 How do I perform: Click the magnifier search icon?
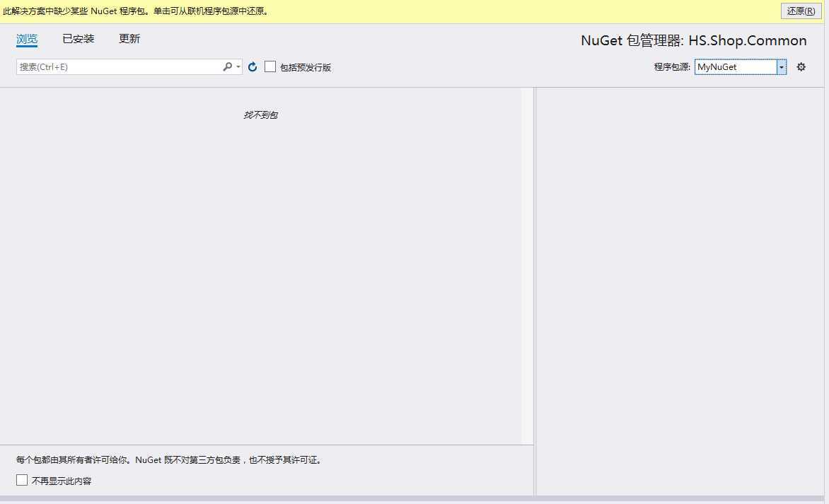click(x=227, y=66)
